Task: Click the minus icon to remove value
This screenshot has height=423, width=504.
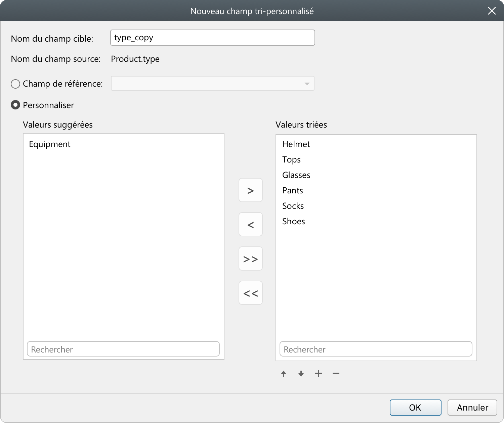Action: pyautogui.click(x=336, y=373)
